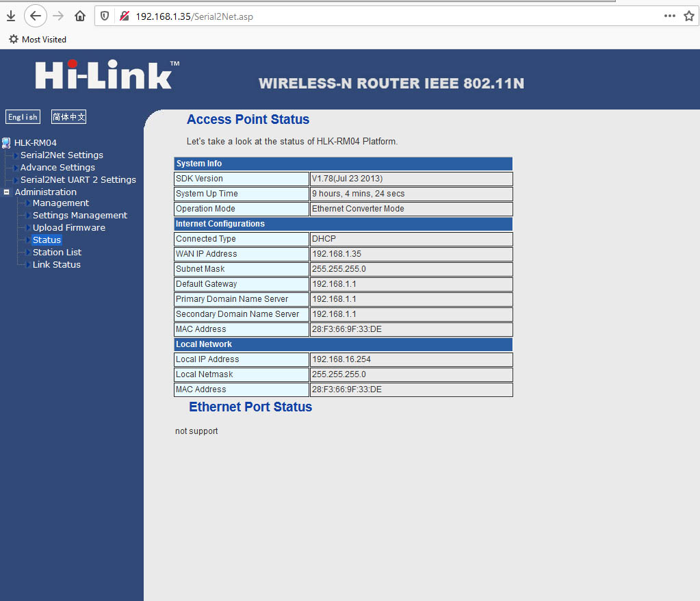Click the Local Netmask value
This screenshot has width=700, height=601.
point(411,374)
